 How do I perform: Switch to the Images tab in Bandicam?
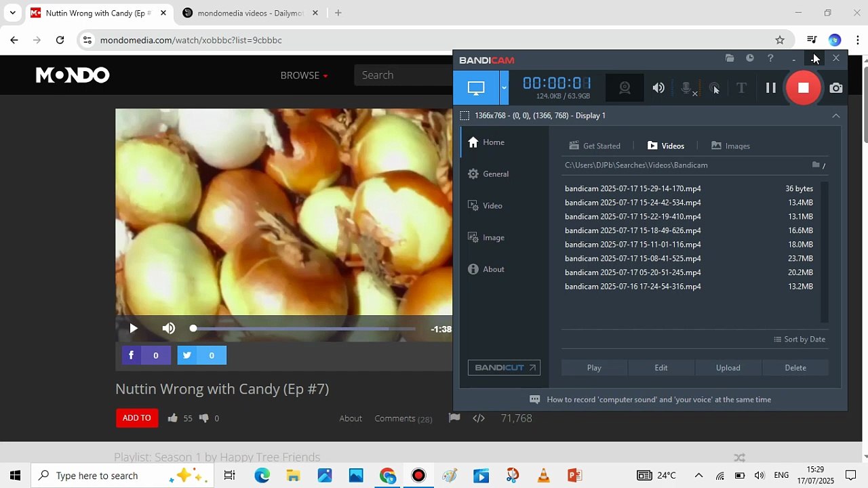point(730,146)
